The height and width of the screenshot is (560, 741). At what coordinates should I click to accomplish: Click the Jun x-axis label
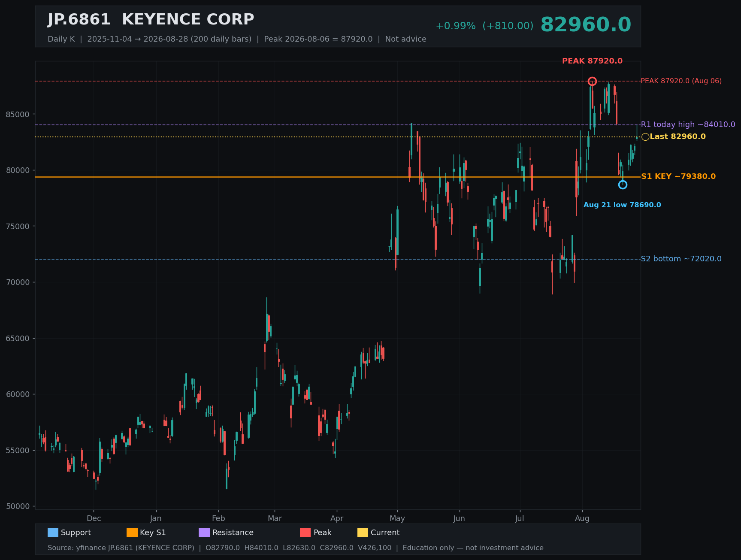[x=459, y=518]
